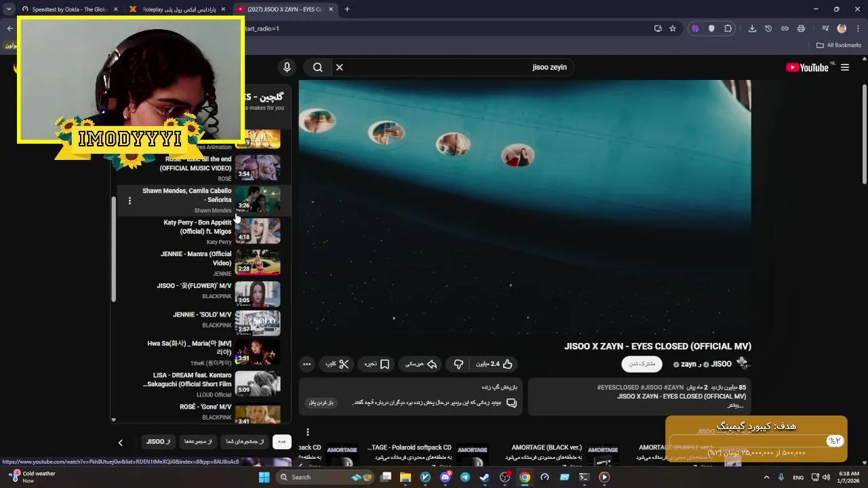The height and width of the screenshot is (488, 868).
Task: Click the link chain toolbar icon
Action: 785,28
